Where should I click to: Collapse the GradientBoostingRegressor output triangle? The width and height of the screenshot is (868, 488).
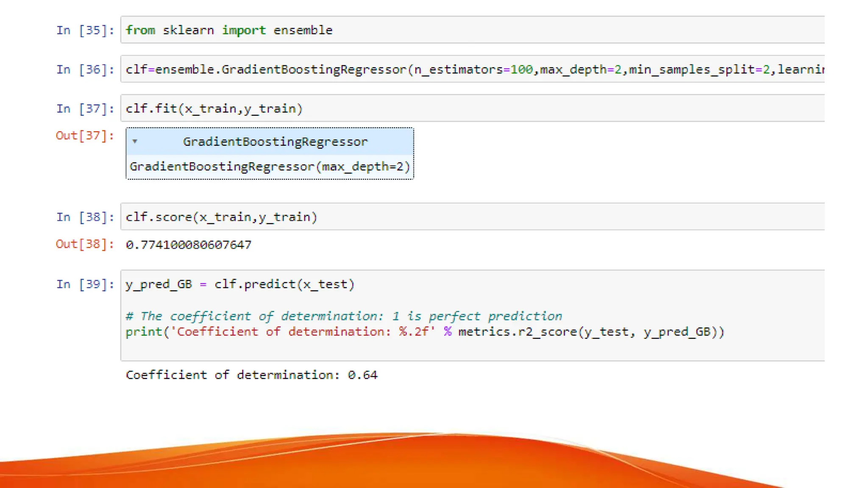(x=135, y=141)
